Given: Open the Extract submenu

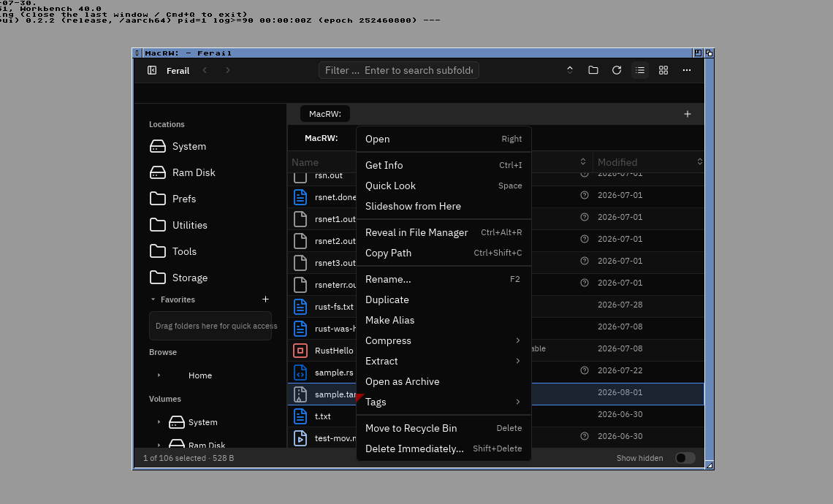Looking at the screenshot, I should pyautogui.click(x=444, y=361).
